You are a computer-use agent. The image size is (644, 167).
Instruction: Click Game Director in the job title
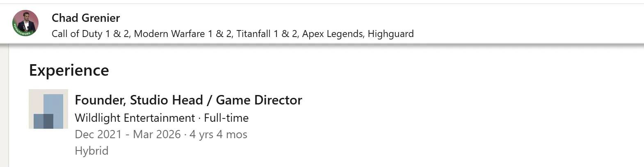[x=259, y=100]
